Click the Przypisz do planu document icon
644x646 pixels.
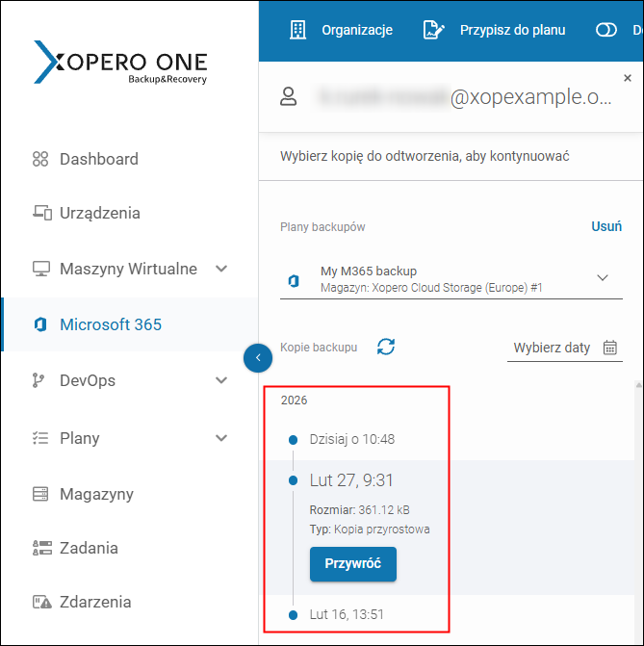click(x=433, y=30)
